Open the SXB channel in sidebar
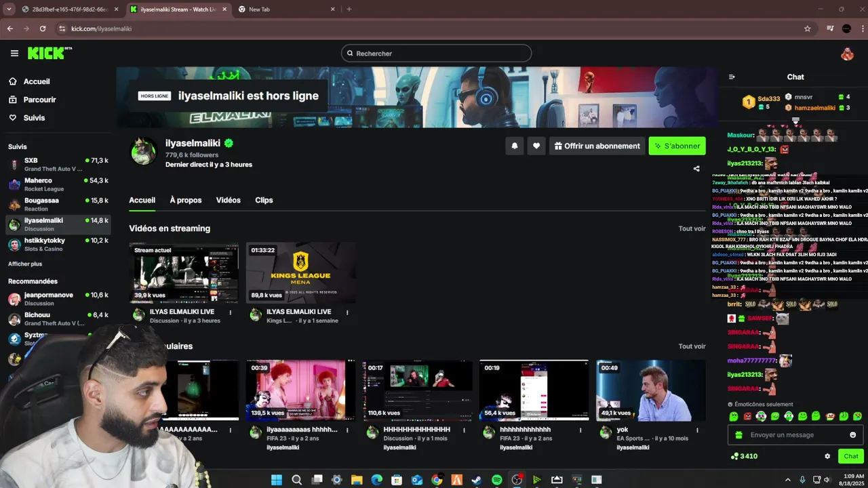The height and width of the screenshot is (488, 868). [58, 164]
